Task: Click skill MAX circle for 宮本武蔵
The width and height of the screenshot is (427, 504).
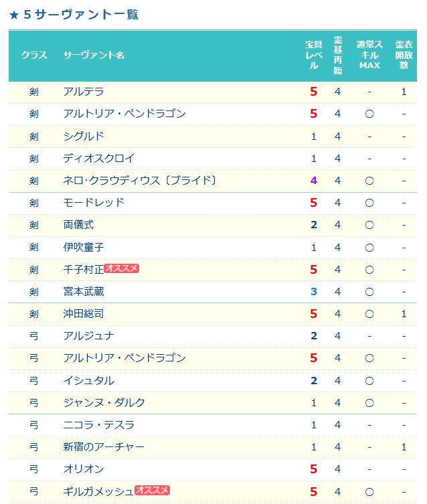Action: pyautogui.click(x=369, y=292)
